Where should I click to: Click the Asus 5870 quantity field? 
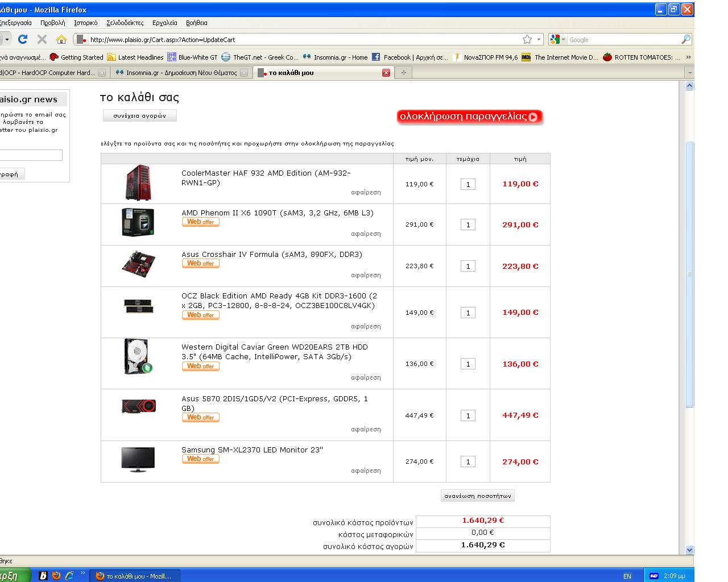tap(468, 415)
